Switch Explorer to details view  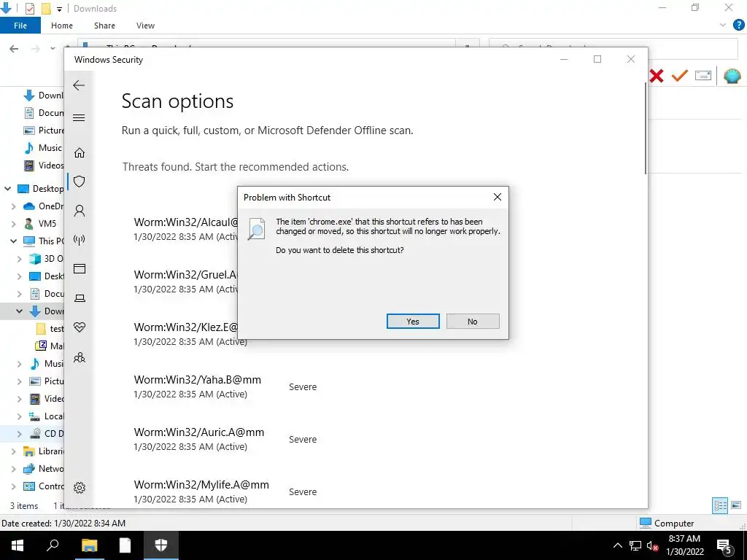(x=720, y=505)
